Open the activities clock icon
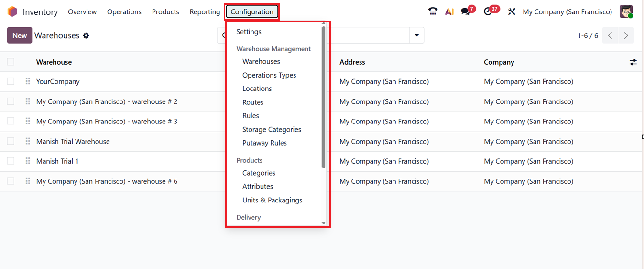 coord(488,12)
